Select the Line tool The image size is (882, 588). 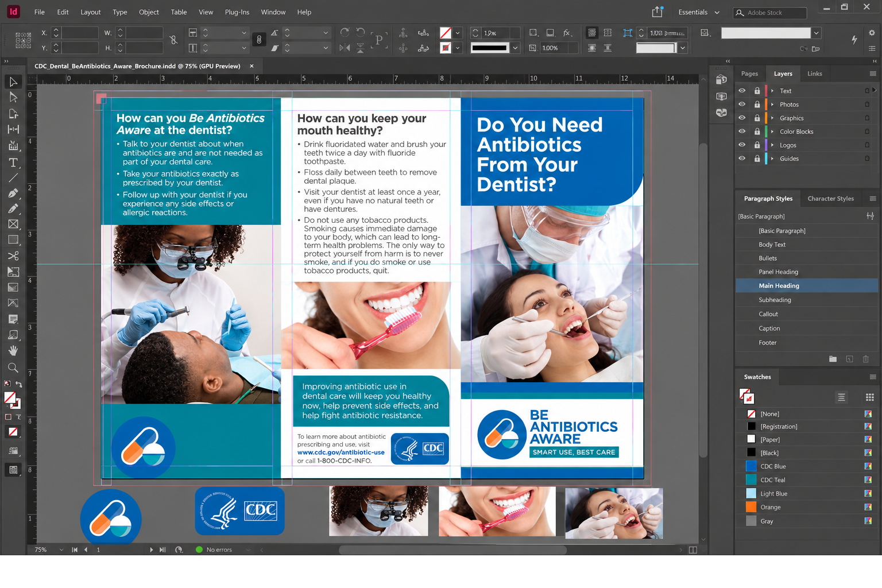pyautogui.click(x=13, y=178)
